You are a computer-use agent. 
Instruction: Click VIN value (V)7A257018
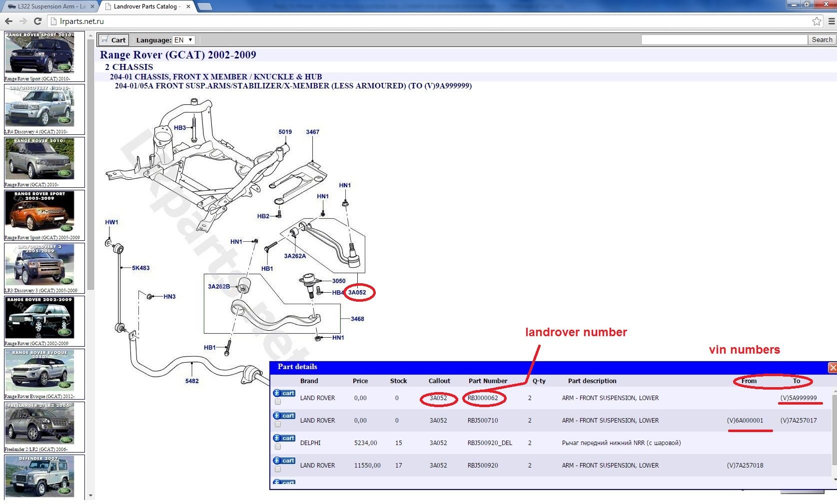(x=745, y=465)
